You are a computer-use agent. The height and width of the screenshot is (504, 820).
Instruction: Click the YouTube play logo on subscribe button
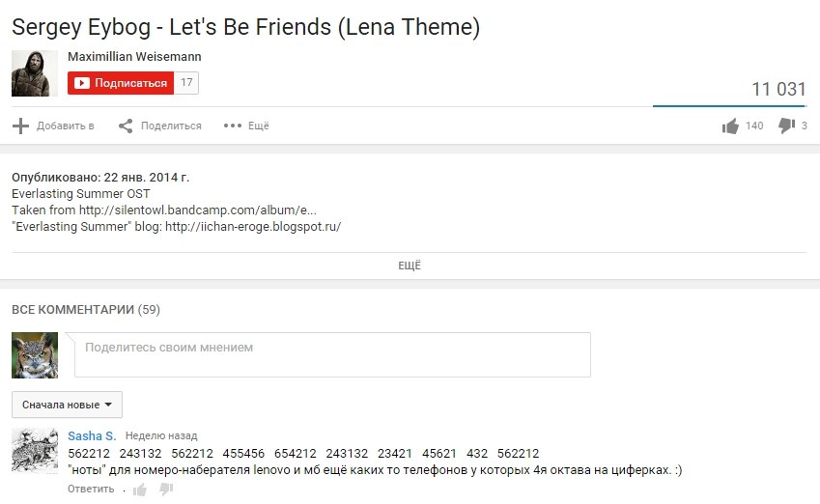coord(81,83)
